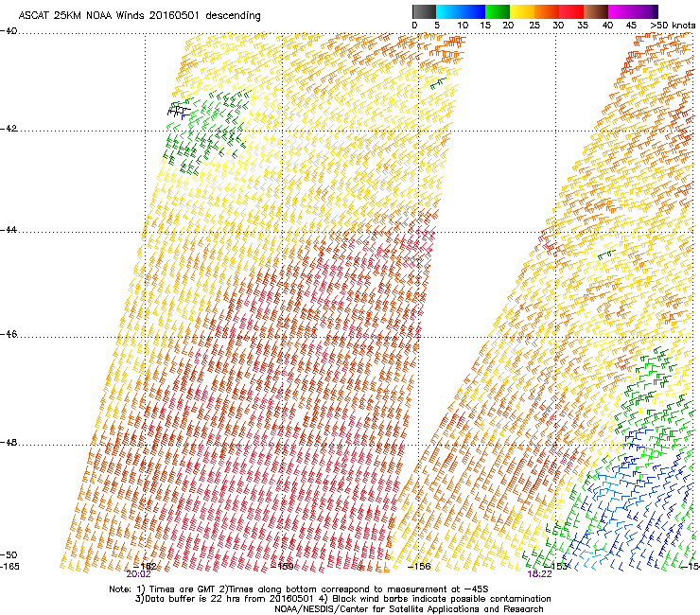Click the purple '20:02' swath time label
700x615 pixels.
point(138,574)
